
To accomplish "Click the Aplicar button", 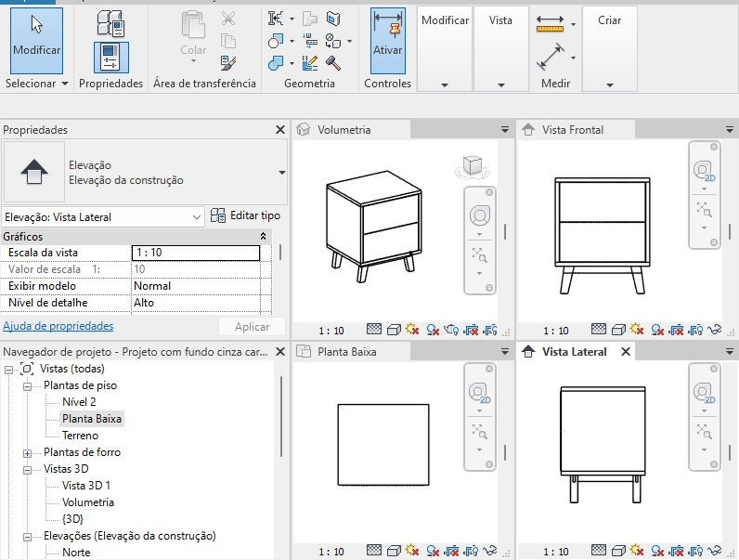I will (252, 327).
